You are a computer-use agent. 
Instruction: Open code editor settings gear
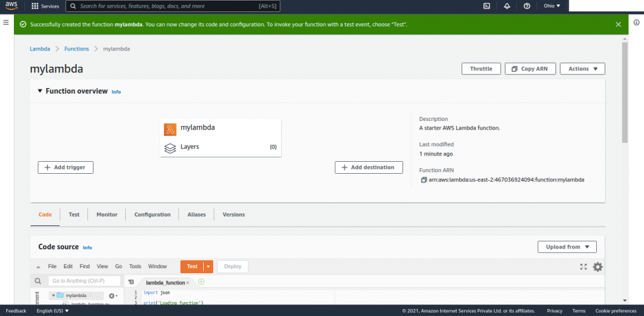coord(597,267)
